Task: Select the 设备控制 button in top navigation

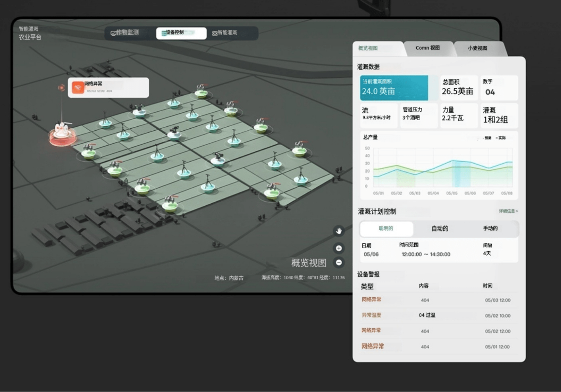Action: [x=181, y=33]
